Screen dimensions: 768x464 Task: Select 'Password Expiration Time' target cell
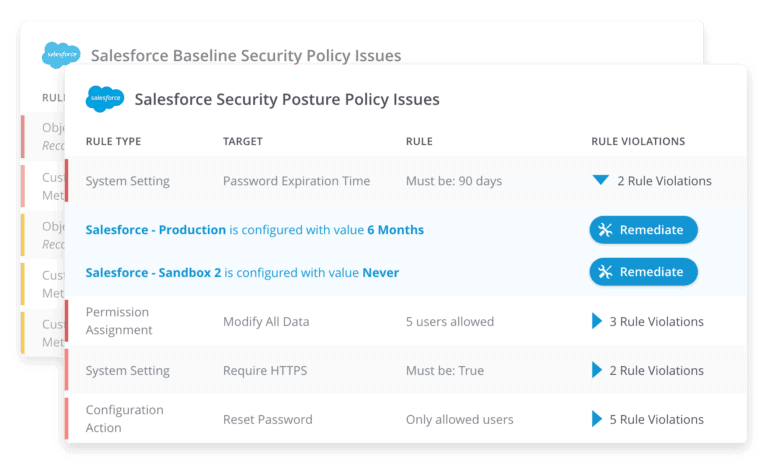tap(296, 181)
